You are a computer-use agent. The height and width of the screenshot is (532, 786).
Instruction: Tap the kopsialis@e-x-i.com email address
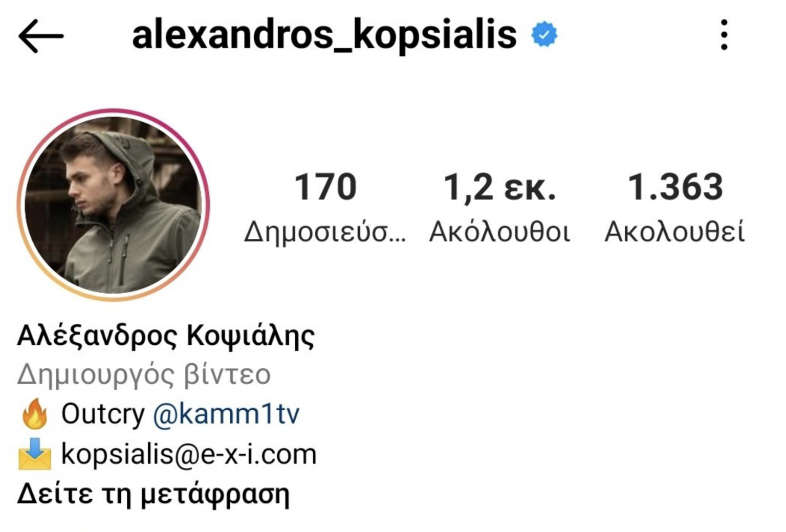tap(189, 454)
